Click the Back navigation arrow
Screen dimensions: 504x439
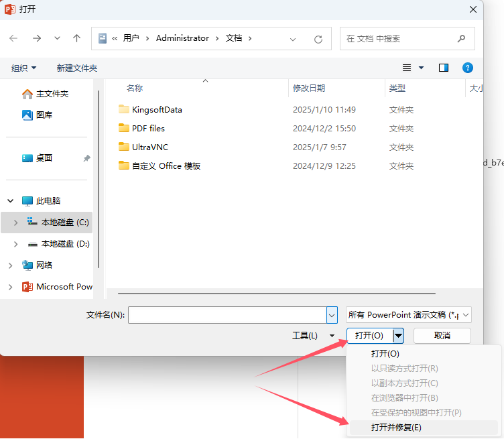[13, 39]
